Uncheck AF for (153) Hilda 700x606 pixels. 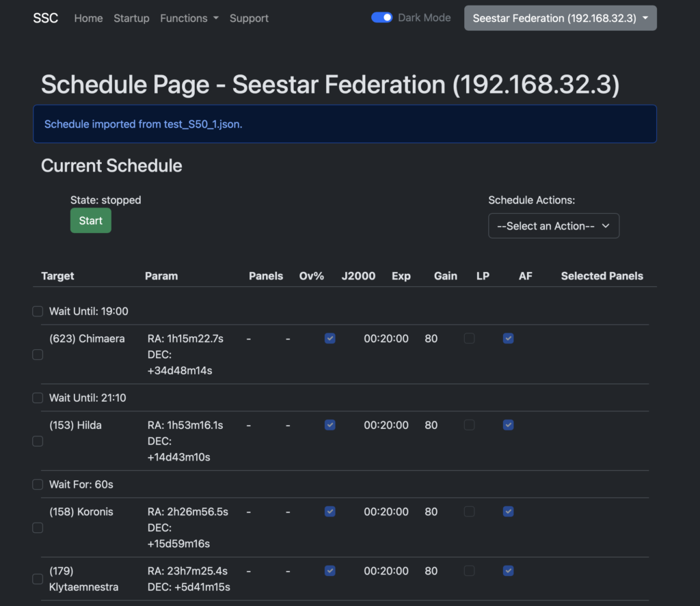(508, 425)
